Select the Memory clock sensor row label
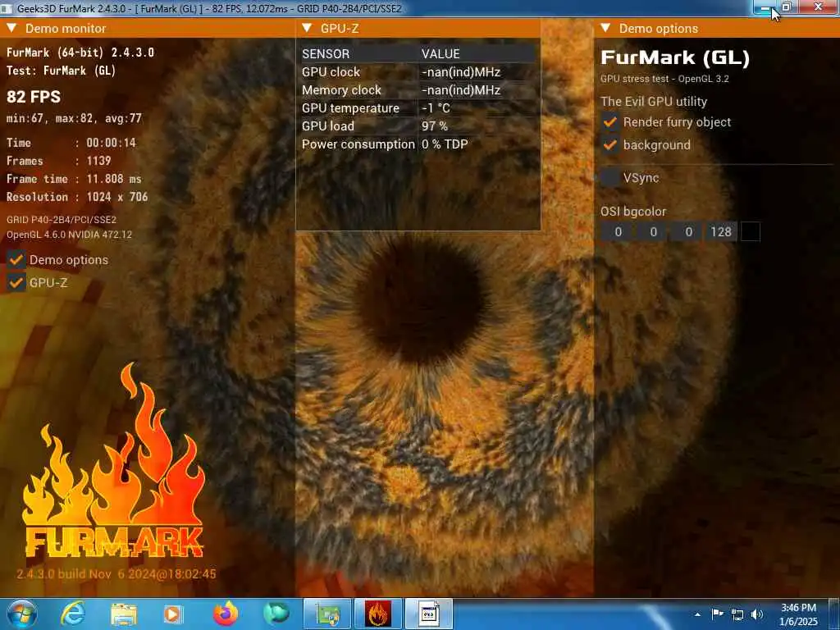This screenshot has width=840, height=630. pyautogui.click(x=341, y=90)
